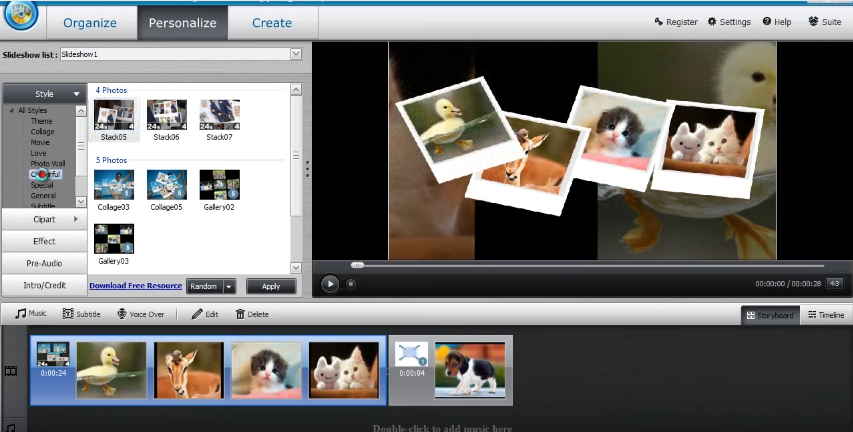This screenshot has width=853, height=432.
Task: Play the slideshow preview
Action: 330,284
